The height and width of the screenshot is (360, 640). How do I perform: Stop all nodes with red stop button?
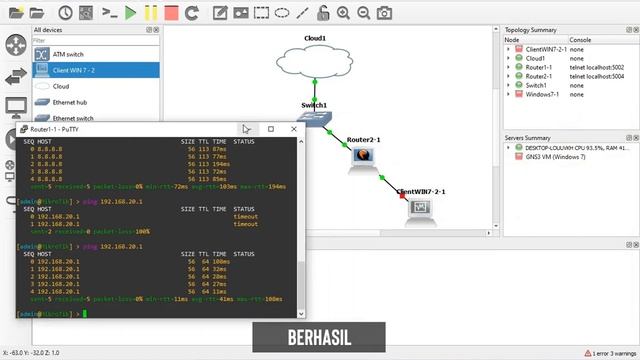pos(171,13)
